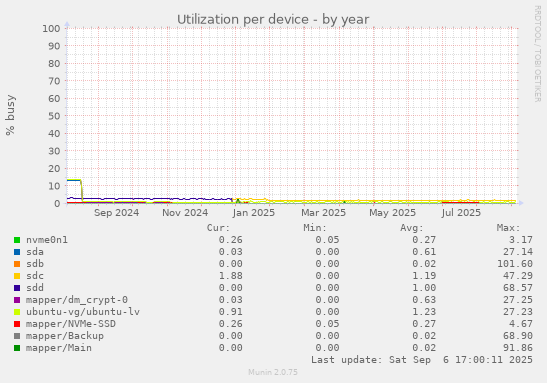Image resolution: width=547 pixels, height=383 pixels.
Task: Click the 100 y-axis tick label
Action: click(x=51, y=29)
